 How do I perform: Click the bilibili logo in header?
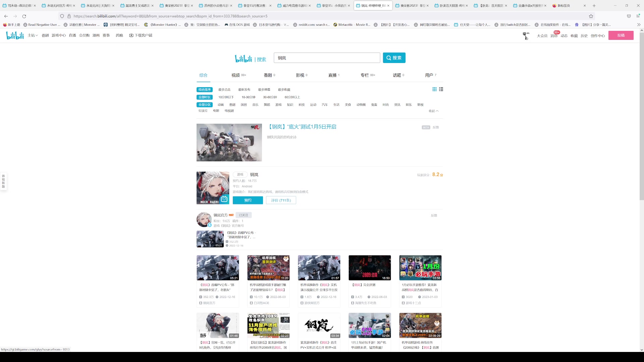15,35
